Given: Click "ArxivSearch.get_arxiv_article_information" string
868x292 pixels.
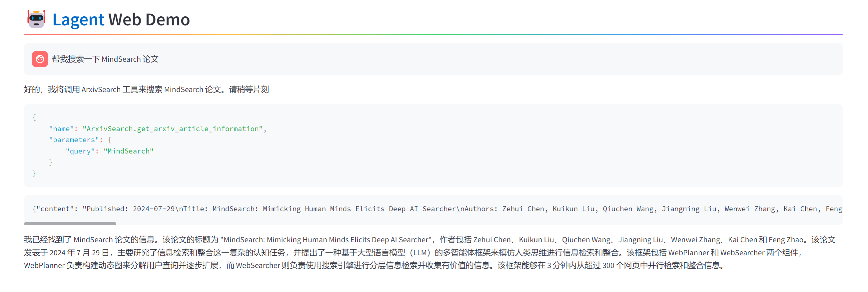Looking at the screenshot, I should point(173,128).
